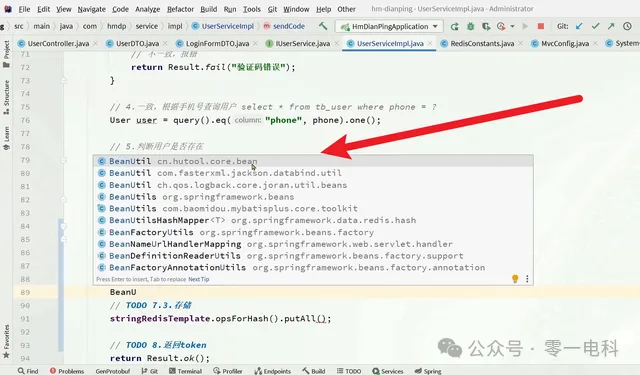The image size is (640, 375).
Task: Open the Code menu
Action: click(120, 9)
